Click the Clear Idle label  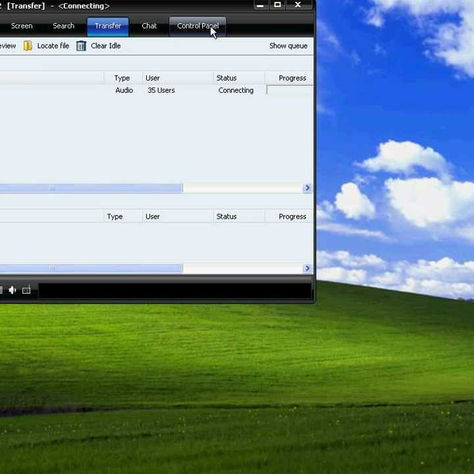coord(106,46)
